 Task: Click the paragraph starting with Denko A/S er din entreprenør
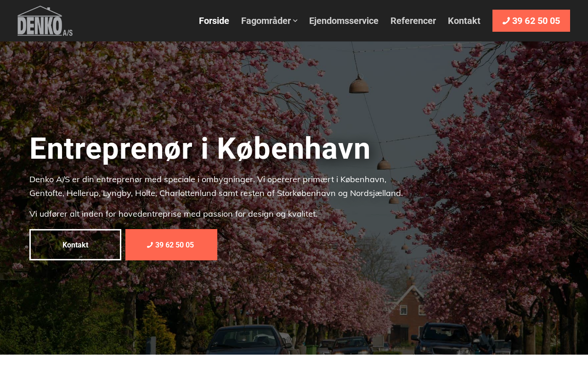click(216, 186)
